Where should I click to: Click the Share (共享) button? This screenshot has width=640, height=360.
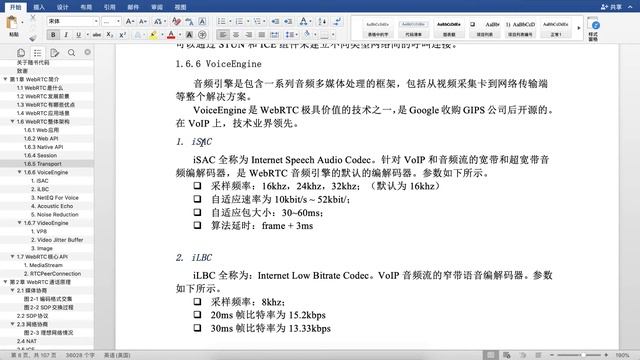(x=611, y=7)
